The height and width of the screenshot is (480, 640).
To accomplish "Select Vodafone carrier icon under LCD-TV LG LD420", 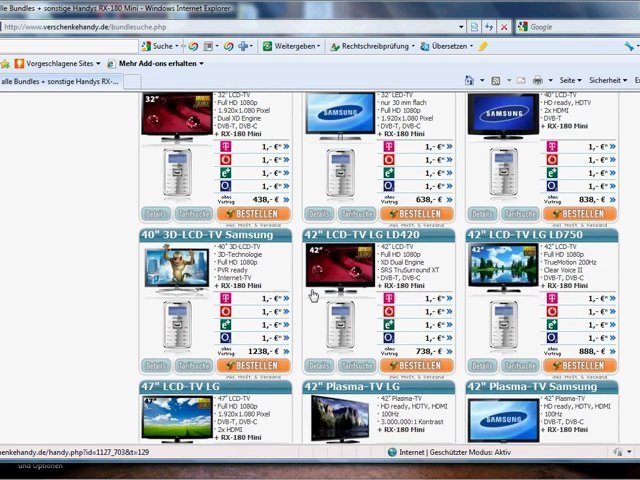I will pos(390,311).
